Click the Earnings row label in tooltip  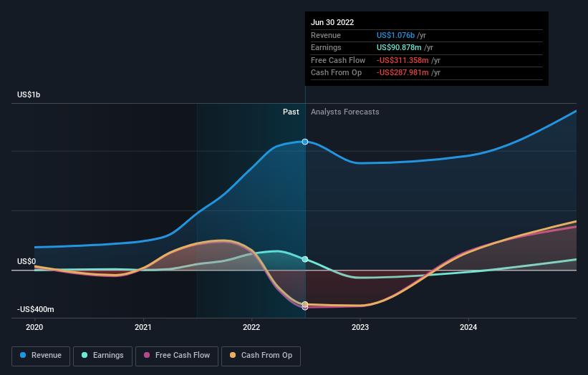tap(326, 47)
